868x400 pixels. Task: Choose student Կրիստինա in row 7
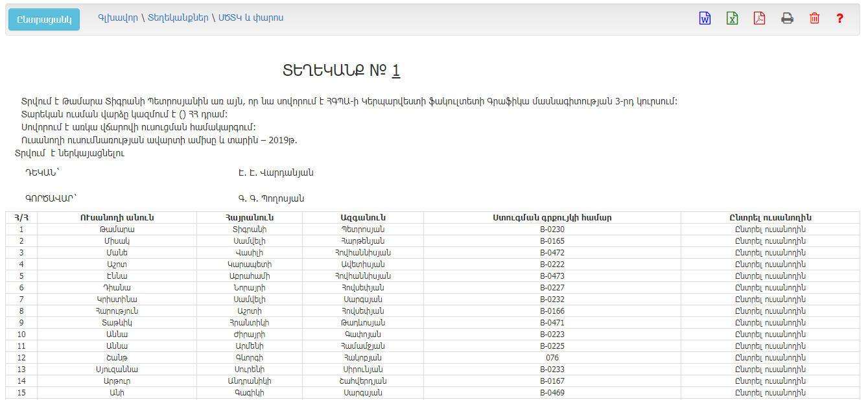770,300
